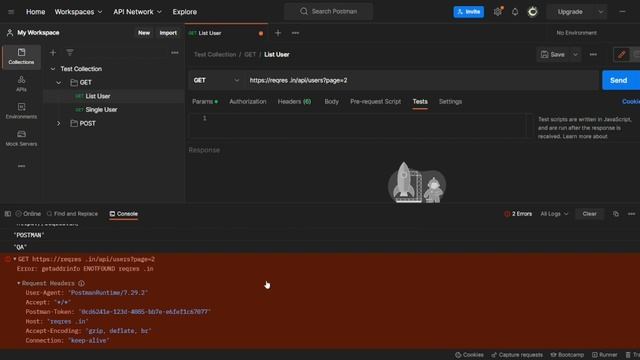Click the Import button
The height and width of the screenshot is (360, 640).
coord(168,33)
